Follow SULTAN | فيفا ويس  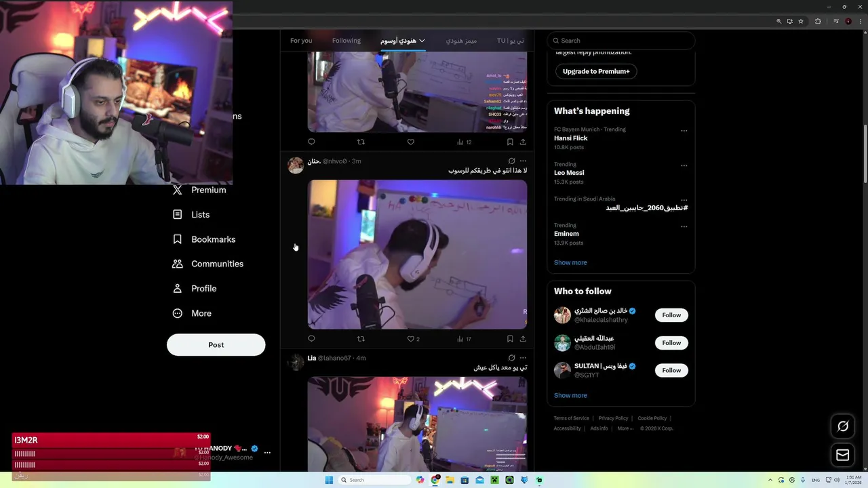pyautogui.click(x=671, y=370)
